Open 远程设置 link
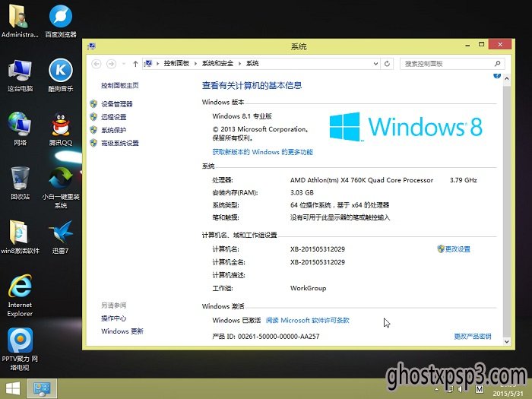Viewport: 532px width, 399px height. [114, 117]
